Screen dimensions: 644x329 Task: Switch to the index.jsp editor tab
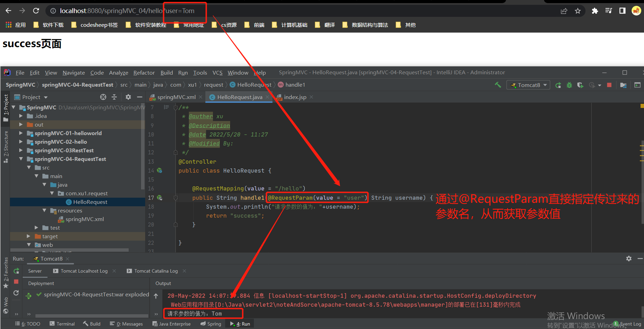(x=295, y=97)
